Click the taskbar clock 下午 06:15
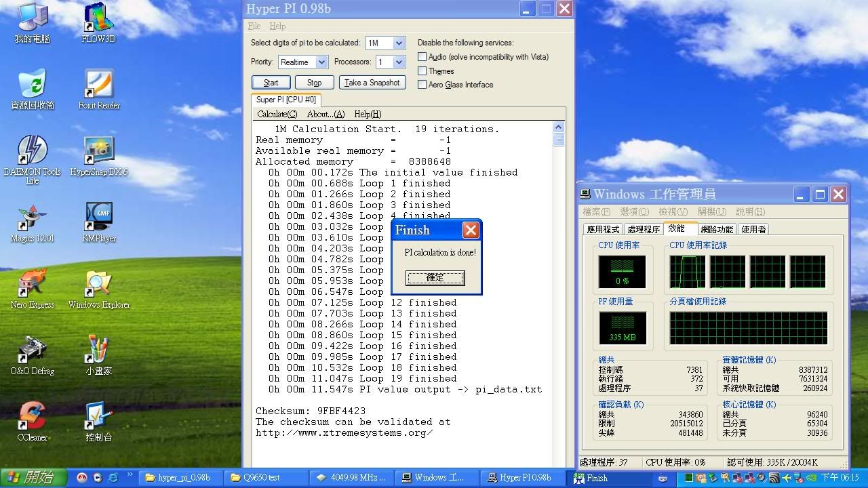 click(x=841, y=478)
